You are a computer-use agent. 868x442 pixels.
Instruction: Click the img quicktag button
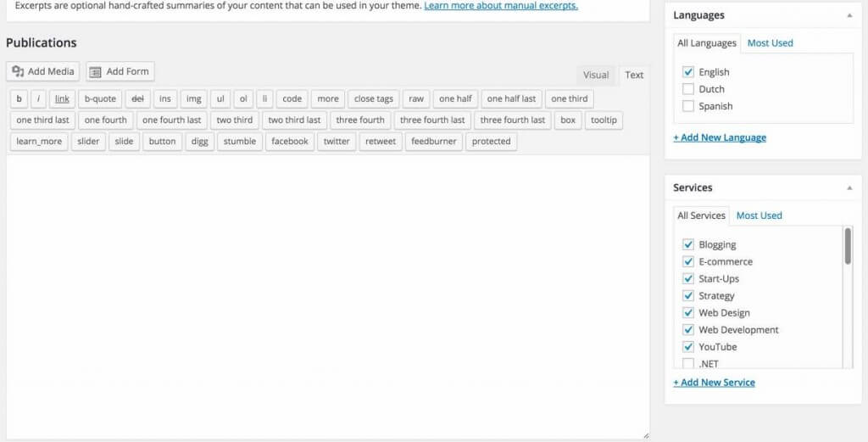[x=193, y=99]
